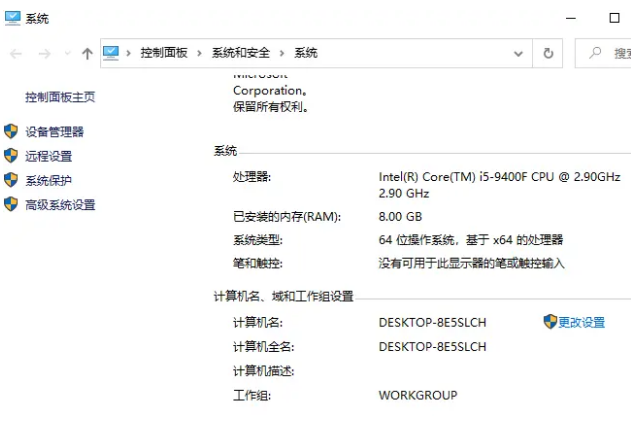Click the shield icon beside 设备管理器
This screenshot has width=631, height=424.
11,131
